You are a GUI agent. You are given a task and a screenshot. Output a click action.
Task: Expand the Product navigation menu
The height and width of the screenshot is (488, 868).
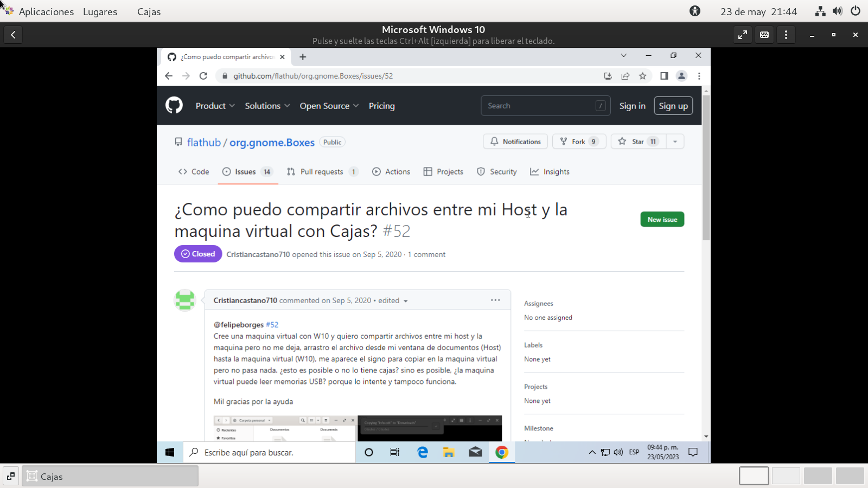pyautogui.click(x=215, y=106)
